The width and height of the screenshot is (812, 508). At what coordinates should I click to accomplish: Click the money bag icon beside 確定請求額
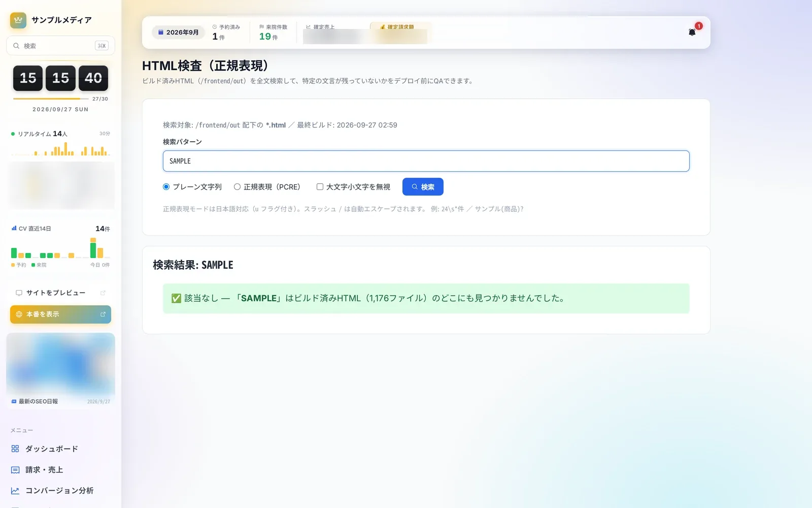point(383,27)
